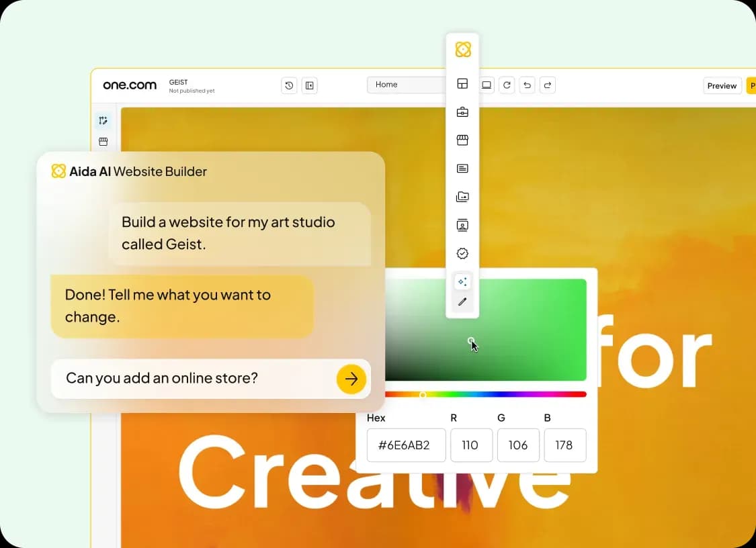Toggle the side panel layout icon

point(310,85)
